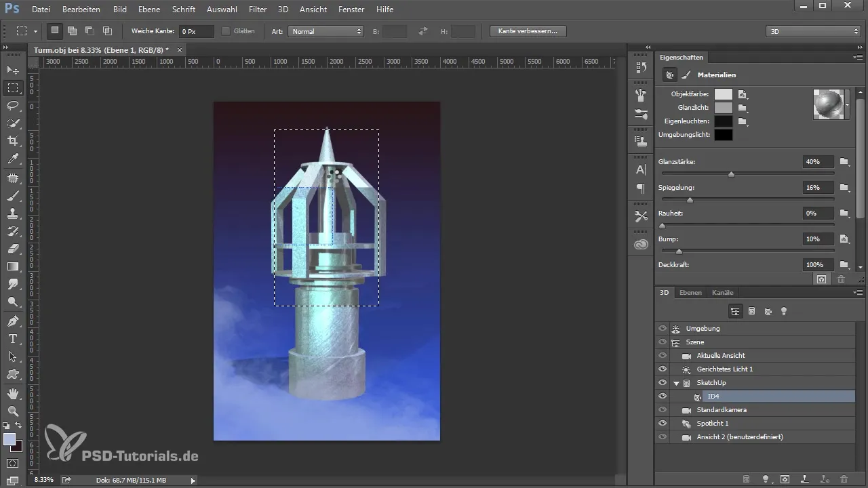Image resolution: width=868 pixels, height=488 pixels.
Task: Choose the Intersect with selection mode icon
Action: coord(107,31)
